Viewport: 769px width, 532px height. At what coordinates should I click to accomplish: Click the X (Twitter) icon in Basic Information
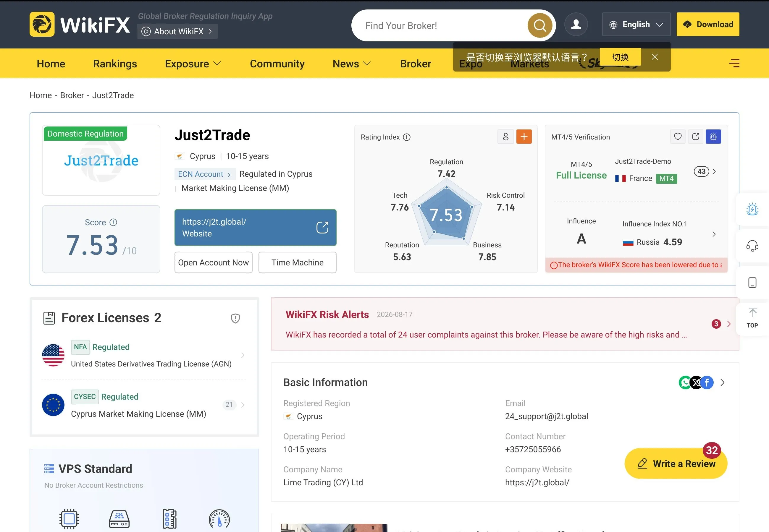[x=696, y=383]
